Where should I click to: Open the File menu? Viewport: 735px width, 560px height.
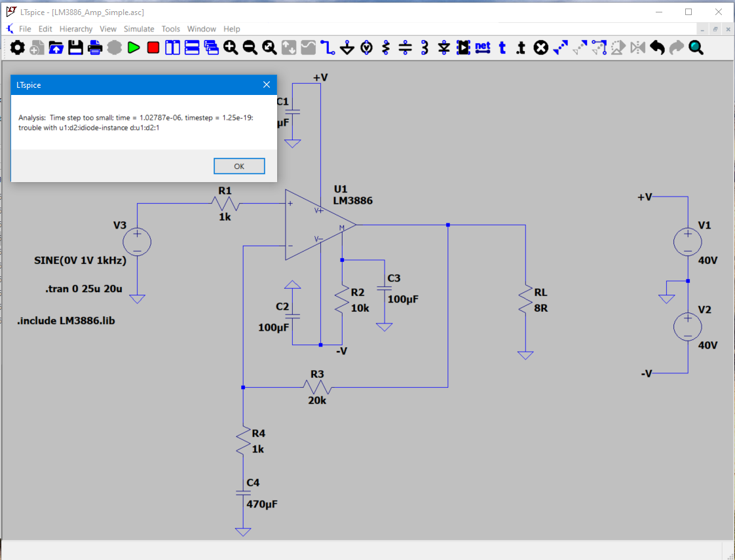(x=25, y=29)
